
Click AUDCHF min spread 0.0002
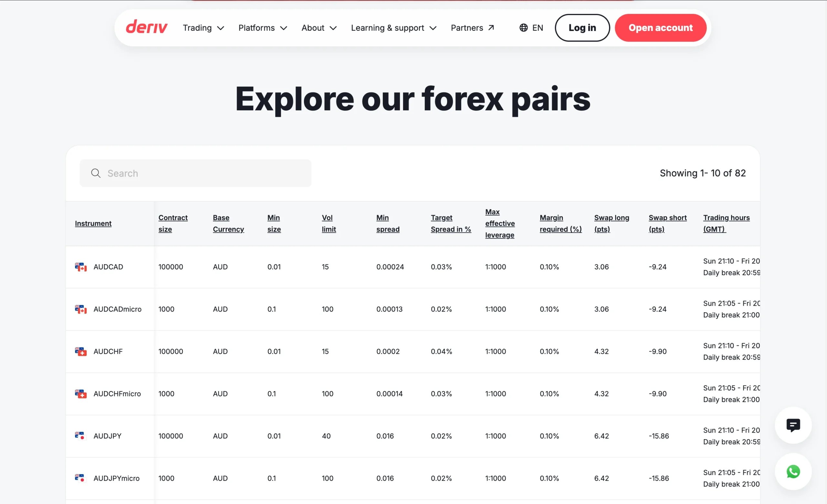coord(388,351)
